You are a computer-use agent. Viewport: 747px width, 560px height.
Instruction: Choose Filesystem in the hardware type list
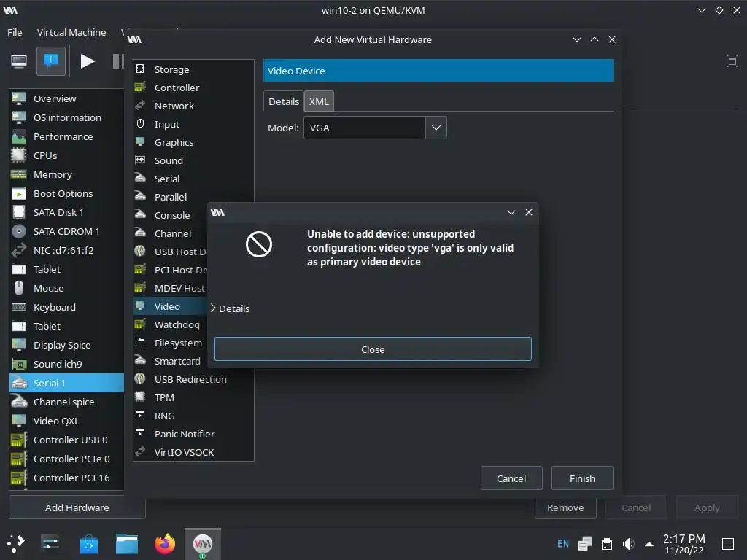point(171,343)
